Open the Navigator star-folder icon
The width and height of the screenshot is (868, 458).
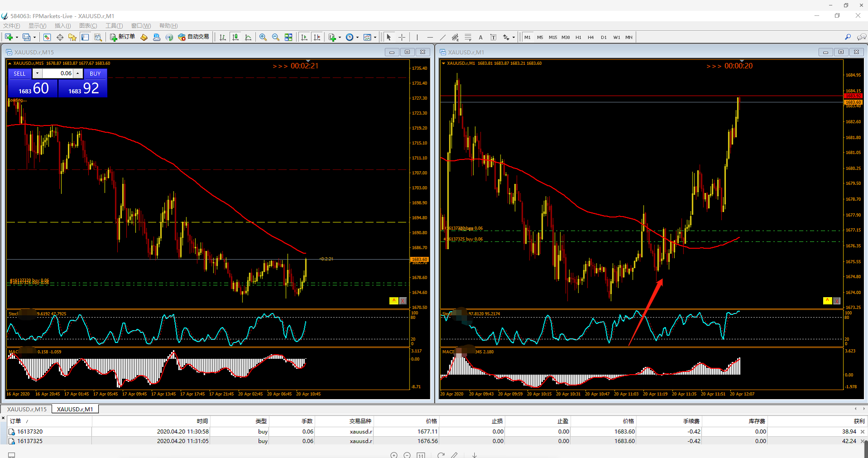point(72,37)
